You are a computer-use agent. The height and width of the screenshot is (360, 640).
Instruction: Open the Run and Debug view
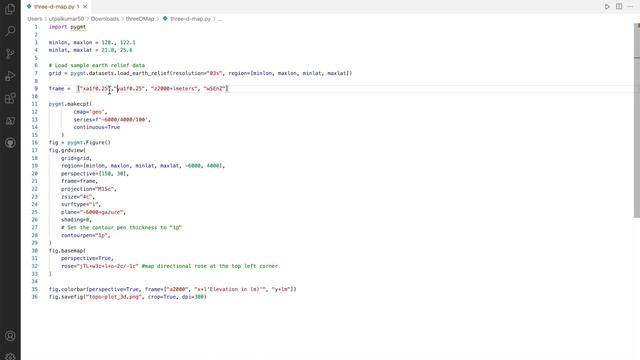click(10, 76)
